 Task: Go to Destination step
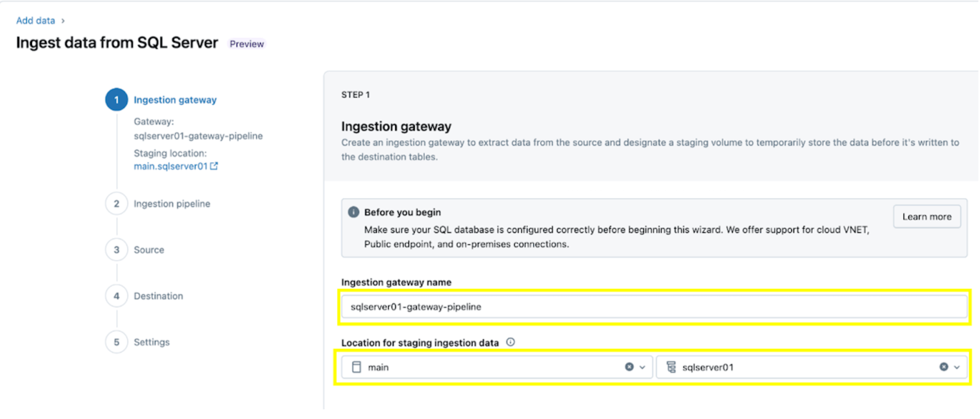[158, 296]
